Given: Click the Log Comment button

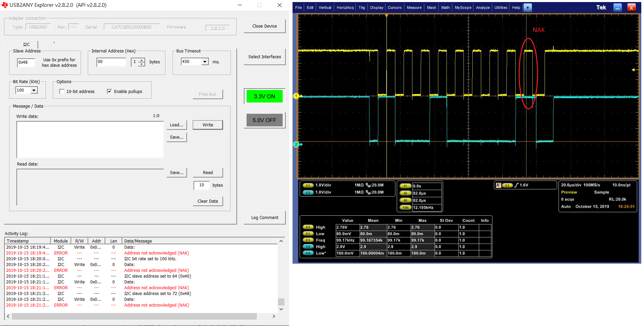Looking at the screenshot, I should tap(265, 218).
